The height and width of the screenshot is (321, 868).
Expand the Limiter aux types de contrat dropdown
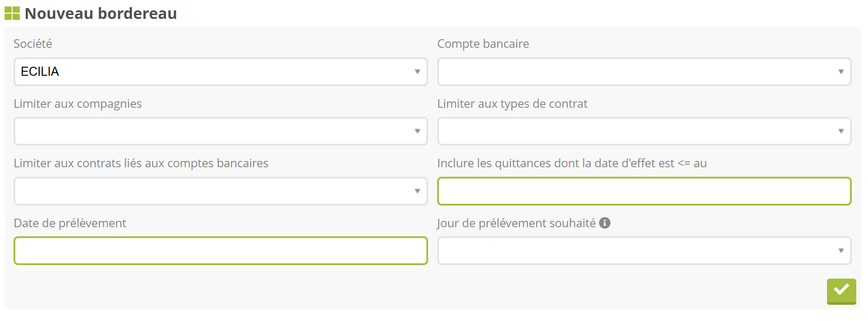click(640, 131)
